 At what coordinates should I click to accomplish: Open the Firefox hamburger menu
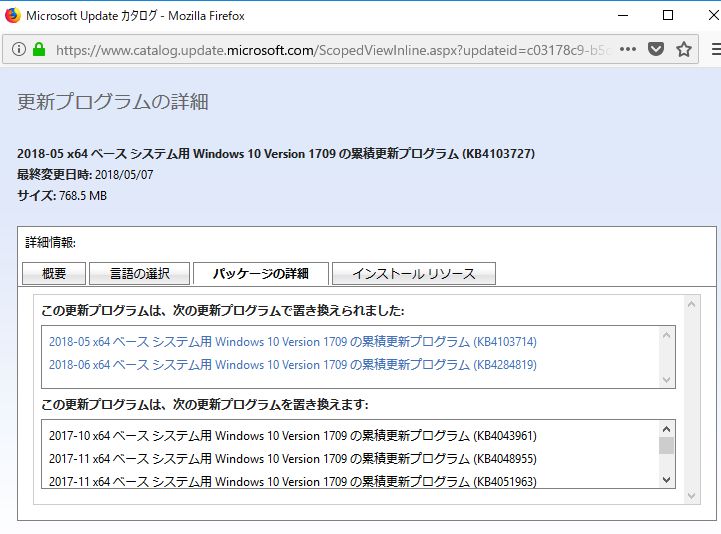(x=716, y=49)
